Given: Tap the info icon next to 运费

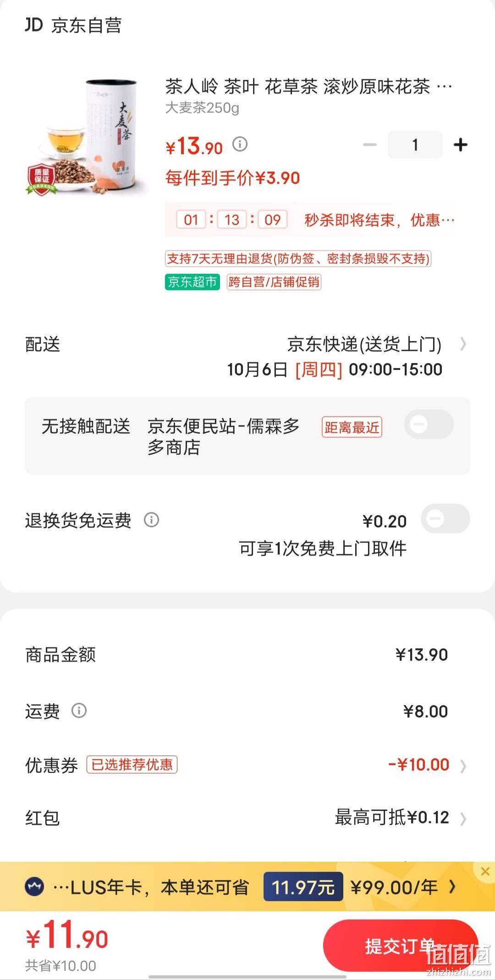Looking at the screenshot, I should [79, 711].
